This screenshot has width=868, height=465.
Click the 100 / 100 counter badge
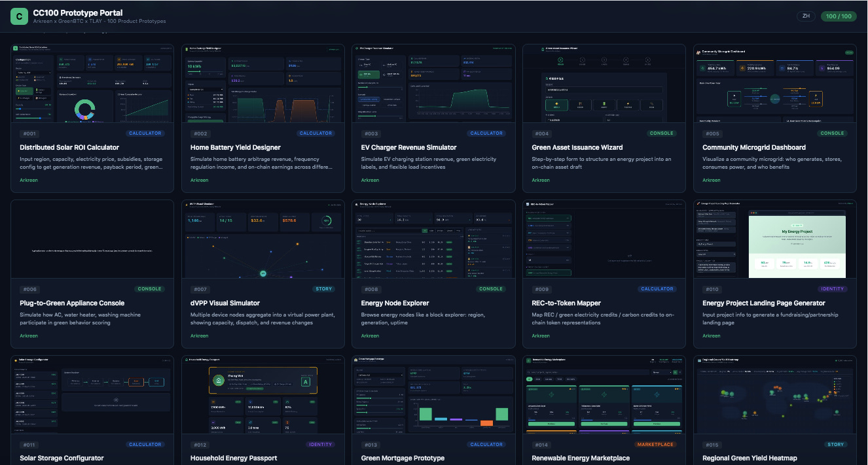coord(839,16)
